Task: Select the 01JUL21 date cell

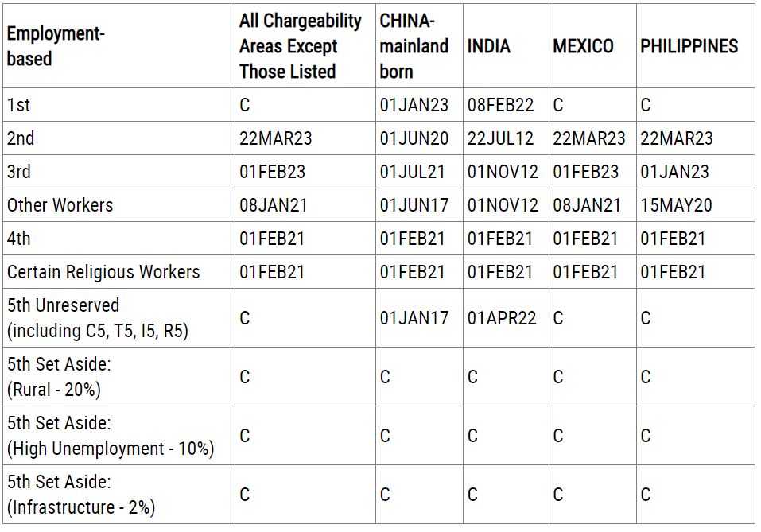Action: (x=412, y=172)
